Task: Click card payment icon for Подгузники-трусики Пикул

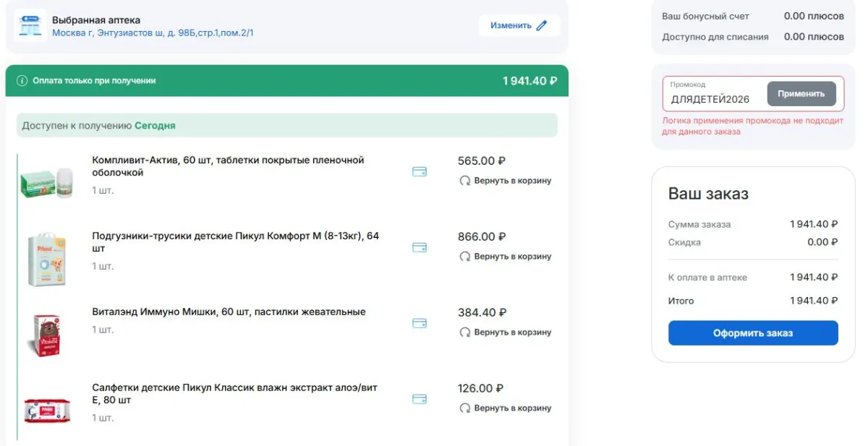Action: click(420, 247)
